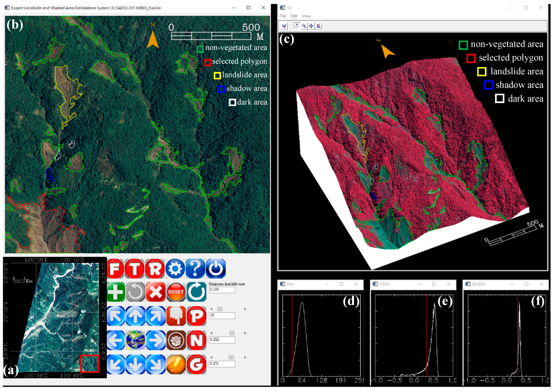Click the red X delete button
This screenshot has width=554, height=392.
[155, 292]
